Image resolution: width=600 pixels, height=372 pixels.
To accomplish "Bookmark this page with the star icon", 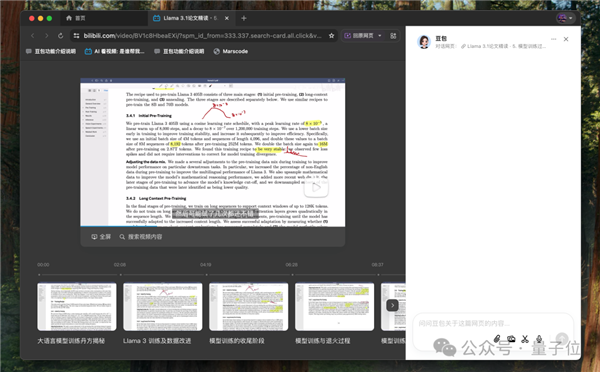I will click(331, 36).
